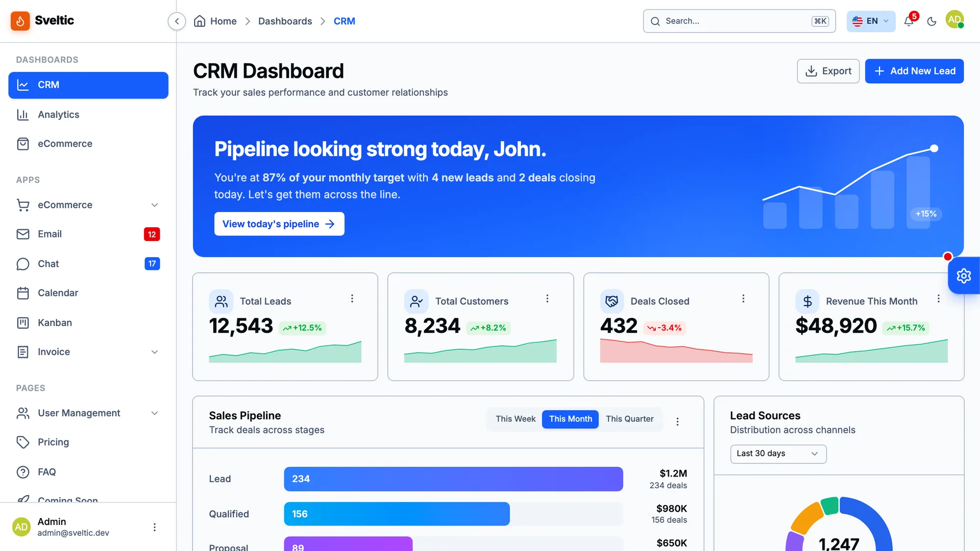The height and width of the screenshot is (551, 980).
Task: Click the Analytics bar chart icon
Action: pyautogui.click(x=23, y=115)
